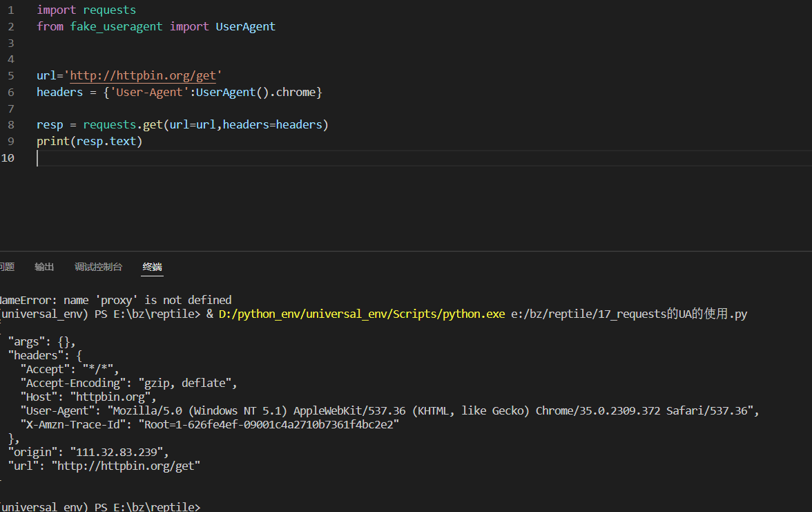Click the "Host": "httpbin.org" output line
Image resolution: width=812 pixels, height=512 pixels.
tap(88, 397)
